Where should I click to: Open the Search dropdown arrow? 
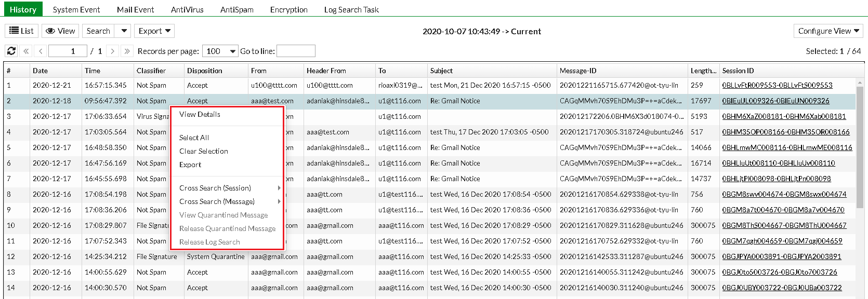tap(124, 31)
